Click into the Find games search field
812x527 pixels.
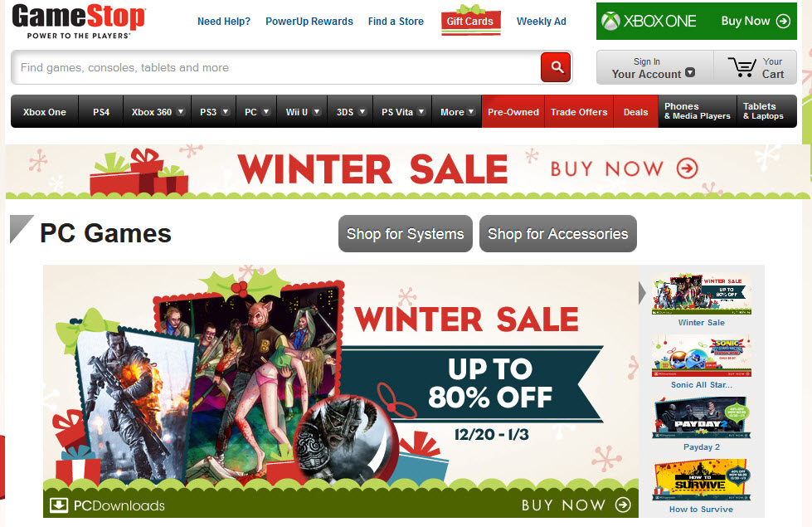pyautogui.click(x=275, y=67)
